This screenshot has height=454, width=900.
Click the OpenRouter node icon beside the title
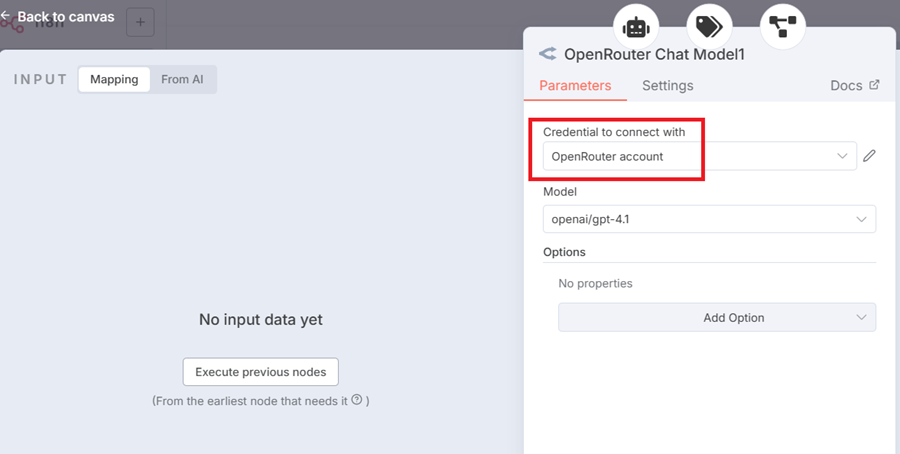547,55
